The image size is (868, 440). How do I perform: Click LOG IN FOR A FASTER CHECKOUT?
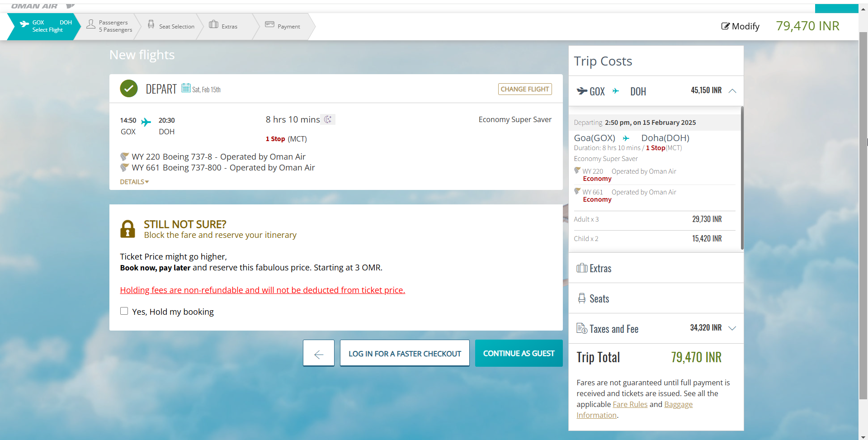[x=405, y=353]
